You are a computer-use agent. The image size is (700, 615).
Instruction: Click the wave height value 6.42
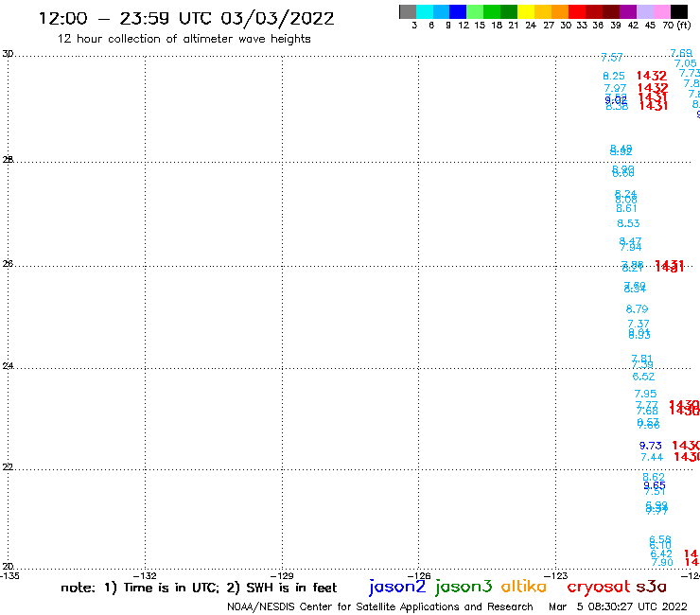point(661,553)
